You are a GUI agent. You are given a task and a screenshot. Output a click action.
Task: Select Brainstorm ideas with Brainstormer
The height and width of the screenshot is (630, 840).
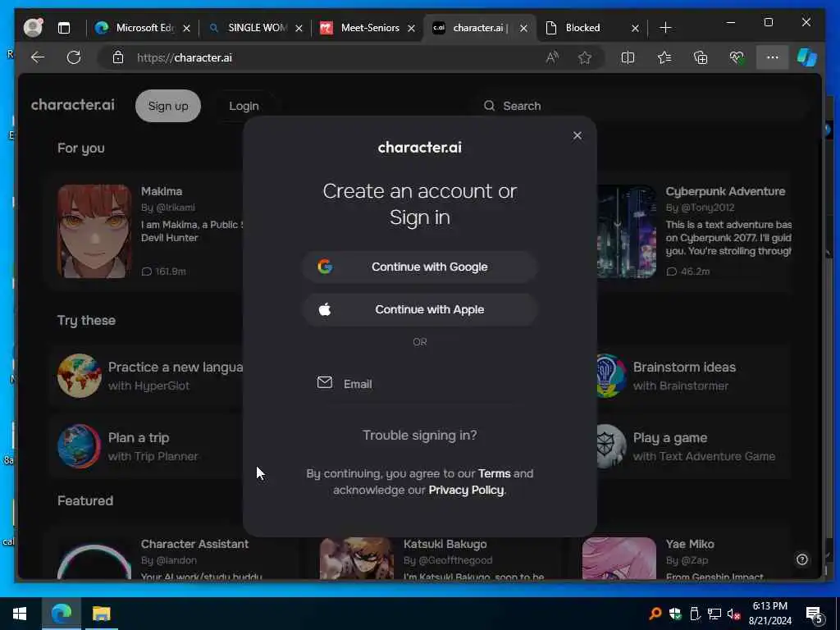click(x=692, y=376)
